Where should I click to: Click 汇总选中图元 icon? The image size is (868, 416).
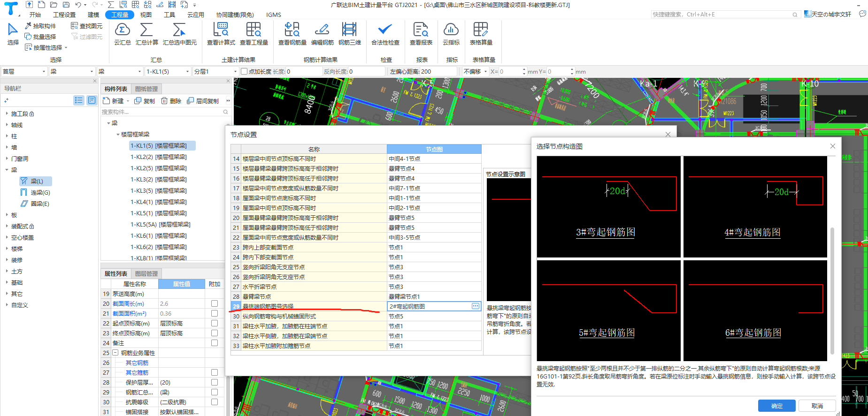(180, 34)
